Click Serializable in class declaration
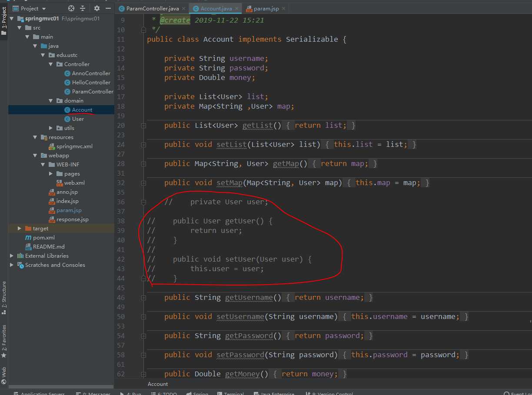This screenshot has height=395, width=532. [312, 40]
